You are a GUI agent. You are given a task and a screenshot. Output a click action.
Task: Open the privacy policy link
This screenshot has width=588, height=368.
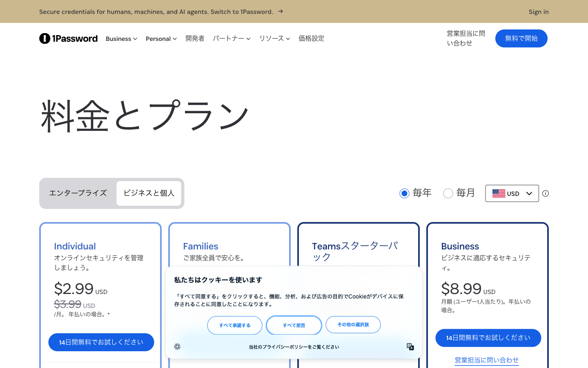coord(294,347)
